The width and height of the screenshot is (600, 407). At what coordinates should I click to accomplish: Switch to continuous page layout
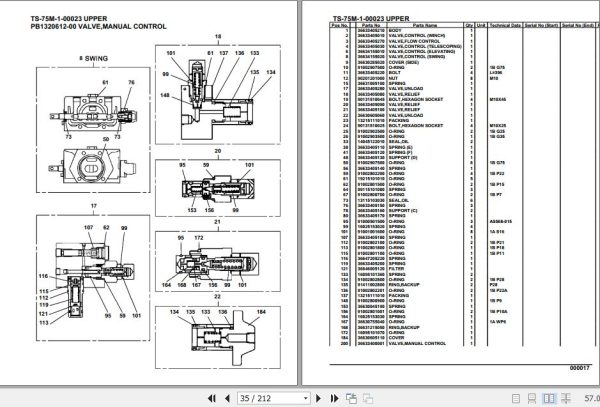pyautogui.click(x=532, y=398)
